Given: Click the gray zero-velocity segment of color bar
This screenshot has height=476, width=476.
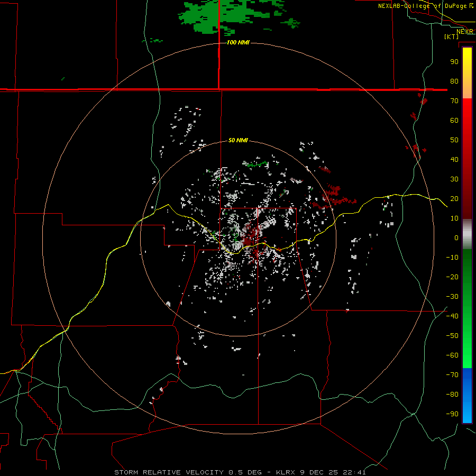Looking at the screenshot, I should 467,234.
